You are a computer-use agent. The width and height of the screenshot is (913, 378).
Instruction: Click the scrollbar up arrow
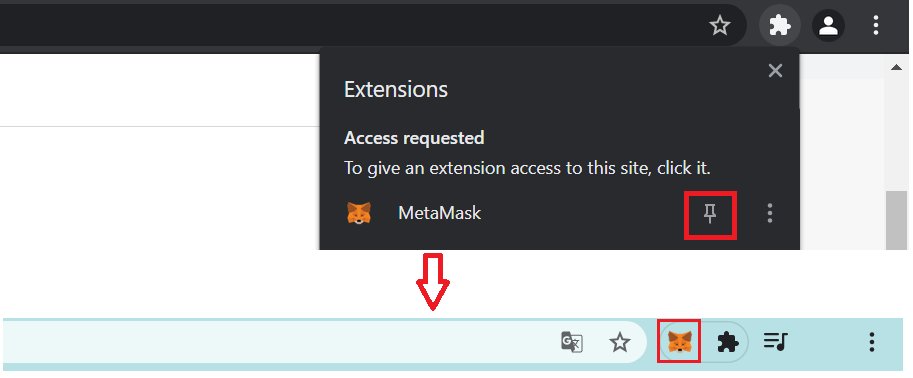[896, 68]
